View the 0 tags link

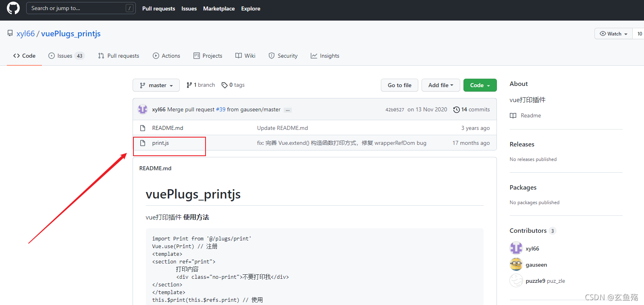(233, 85)
